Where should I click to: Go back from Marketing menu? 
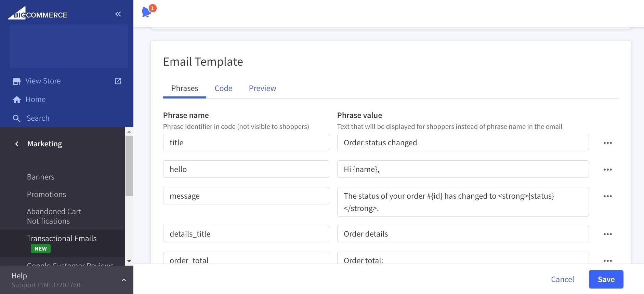pyautogui.click(x=17, y=144)
